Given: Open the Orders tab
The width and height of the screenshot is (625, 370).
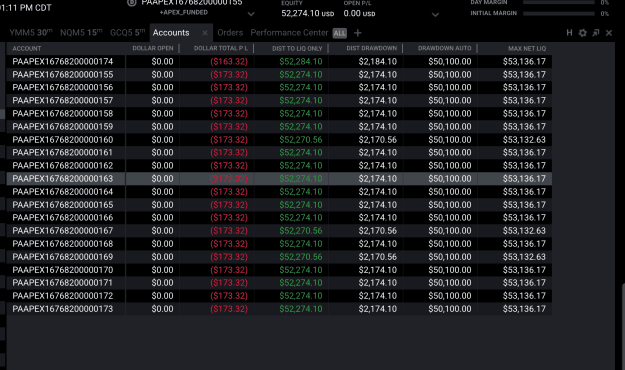Looking at the screenshot, I should pyautogui.click(x=230, y=33).
